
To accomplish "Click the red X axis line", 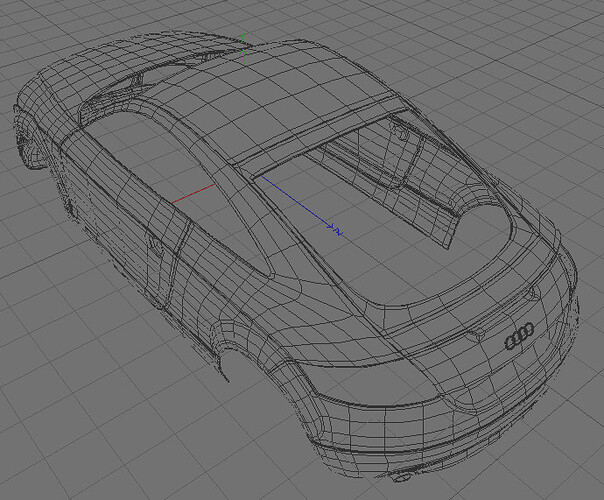I will point(193,194).
